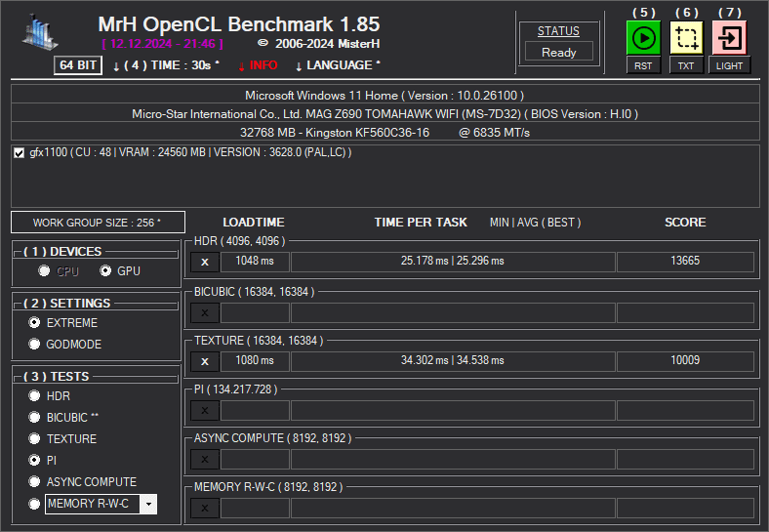Screen dimensions: 769x532
Task: Click the TEXTURE loadtime value 1080 ms
Action: [255, 361]
